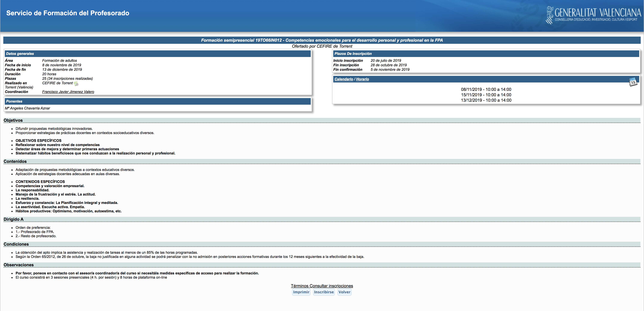The height and width of the screenshot is (311, 644).
Task: Click the Dirigido A section heading
Action: pos(14,219)
